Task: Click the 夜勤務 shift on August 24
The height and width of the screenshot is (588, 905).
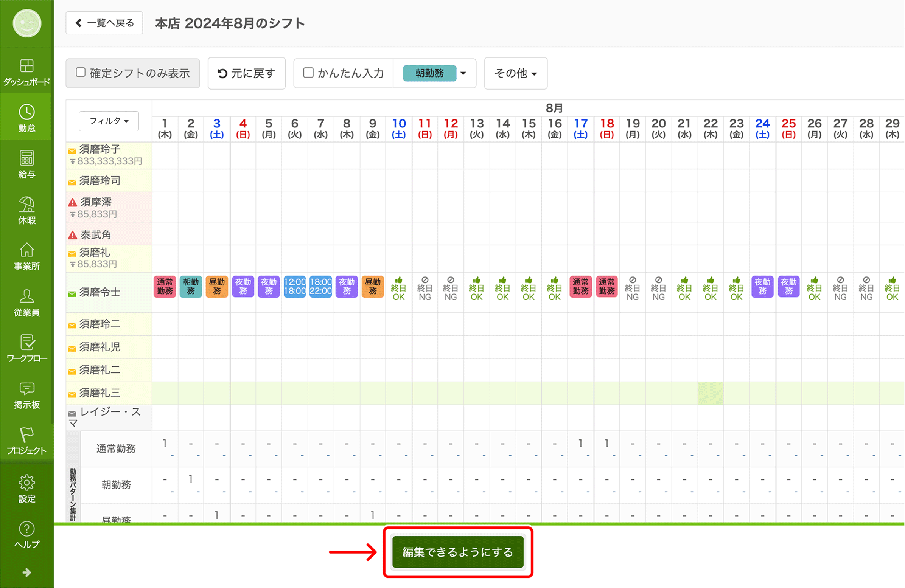Action: click(x=762, y=287)
